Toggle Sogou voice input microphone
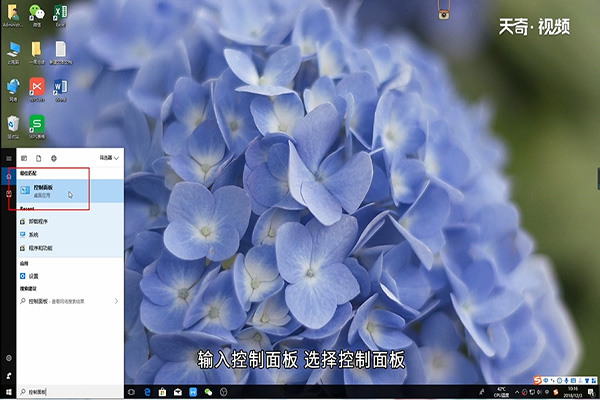Viewport: 600px width, 400px height. pos(566,380)
